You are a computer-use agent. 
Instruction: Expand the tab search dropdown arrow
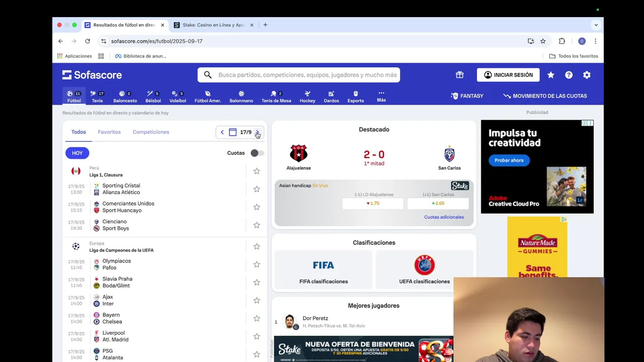click(x=596, y=25)
